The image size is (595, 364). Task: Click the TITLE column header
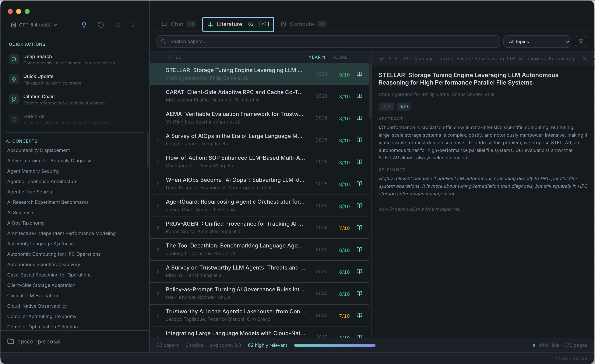175,57
